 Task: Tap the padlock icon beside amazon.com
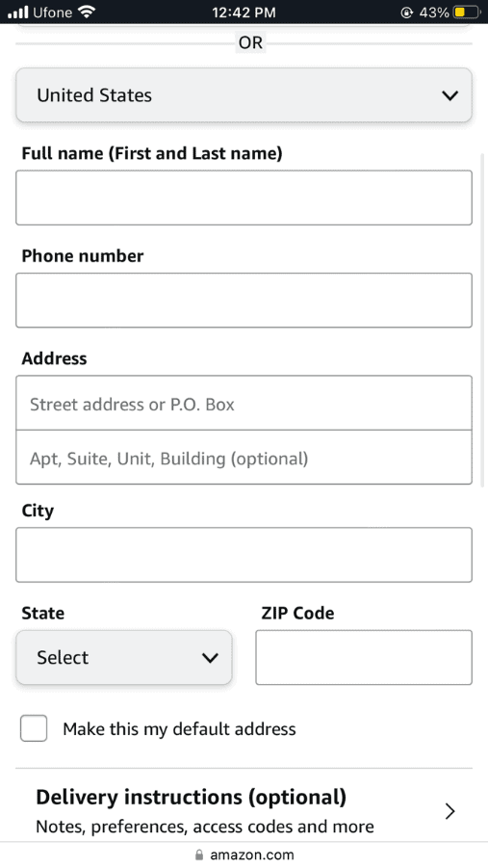coord(199,855)
